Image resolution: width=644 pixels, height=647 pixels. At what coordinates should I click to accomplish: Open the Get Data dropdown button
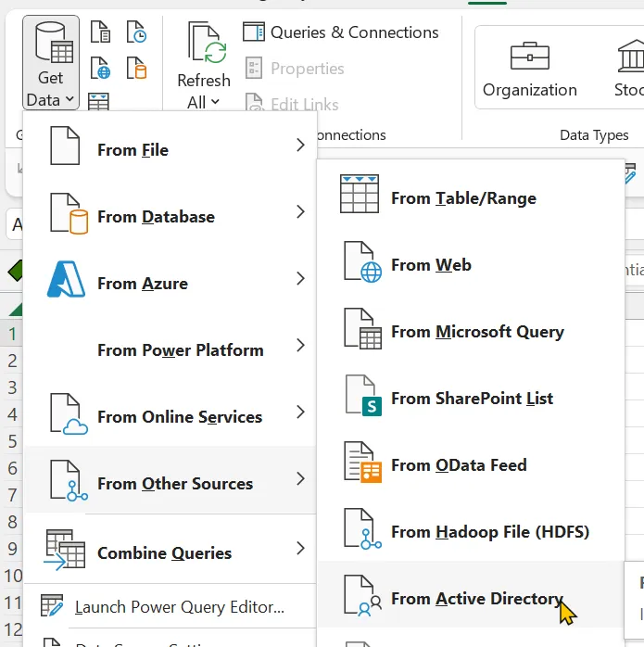51,63
